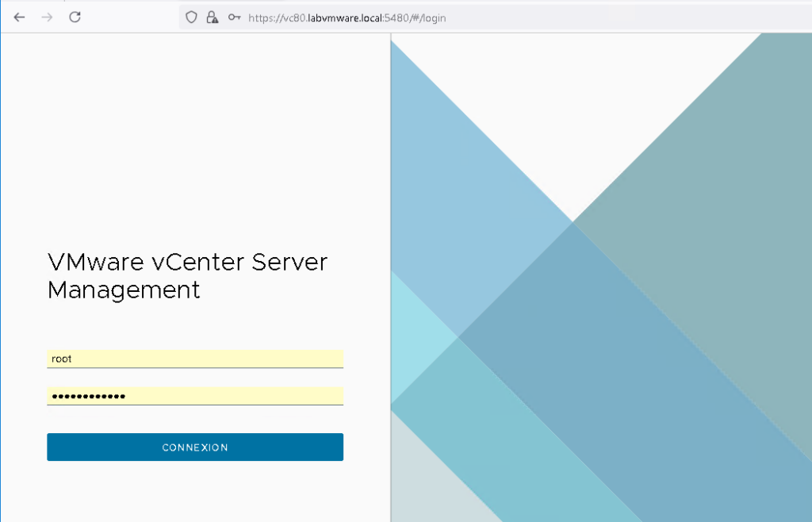Click the yellow-highlighted root autofill field
812x522 pixels.
pyautogui.click(x=194, y=359)
